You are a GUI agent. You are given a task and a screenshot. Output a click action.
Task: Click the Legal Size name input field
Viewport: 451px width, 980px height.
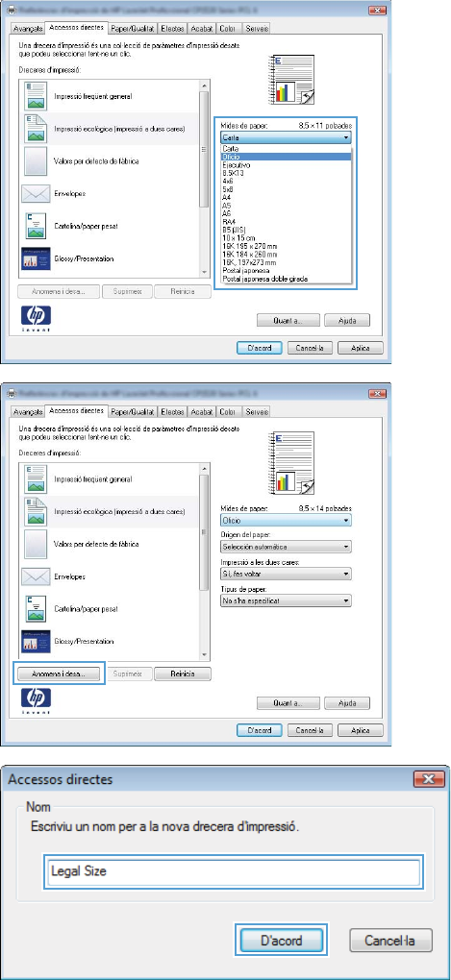[234, 870]
